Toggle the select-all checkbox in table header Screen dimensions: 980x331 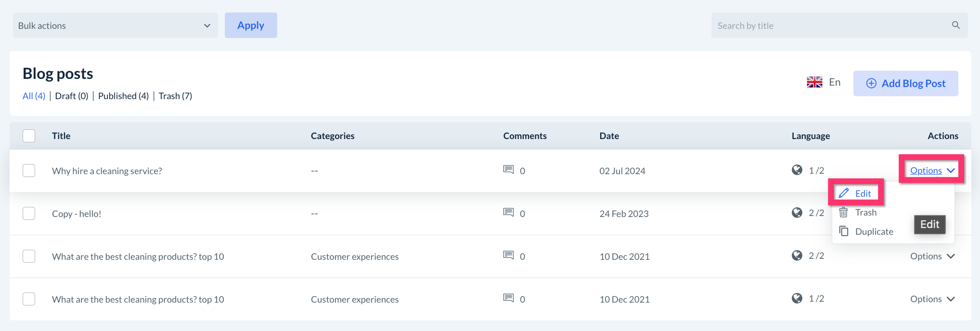29,136
